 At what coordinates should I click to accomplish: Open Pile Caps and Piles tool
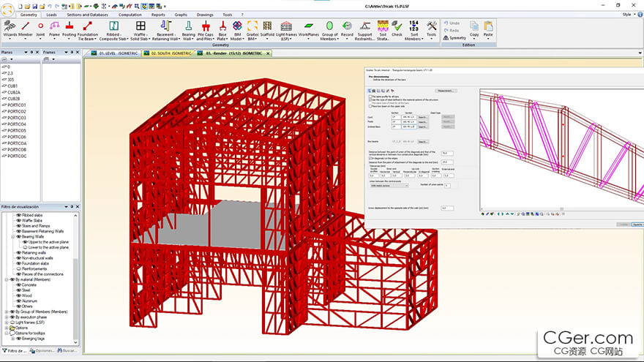(x=206, y=31)
